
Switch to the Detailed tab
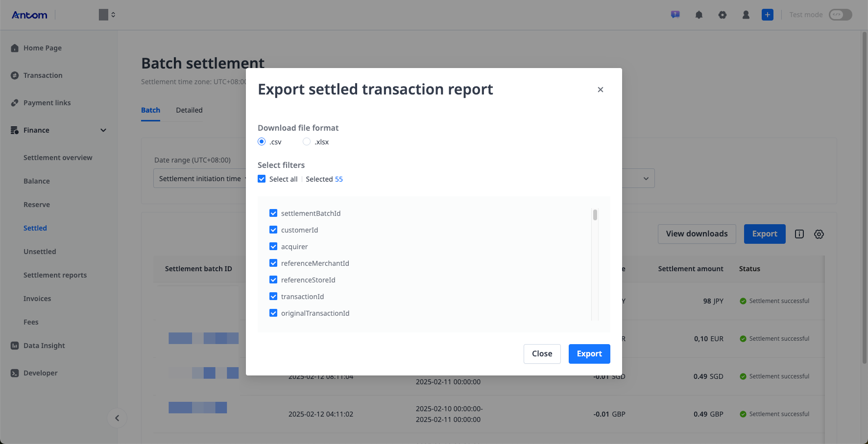coord(189,110)
